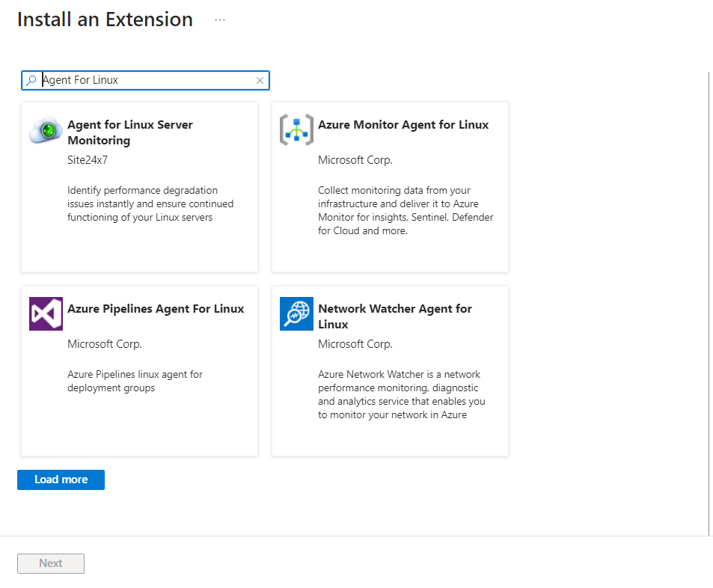Focus the extension search field
This screenshot has width=713, height=588.
point(145,81)
